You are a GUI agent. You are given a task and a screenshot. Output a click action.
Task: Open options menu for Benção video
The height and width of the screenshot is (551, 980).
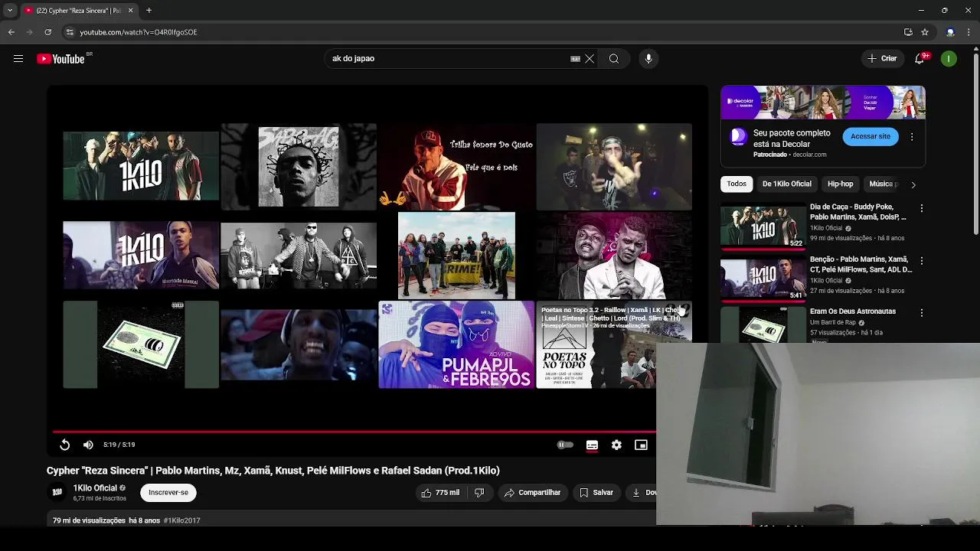click(921, 261)
